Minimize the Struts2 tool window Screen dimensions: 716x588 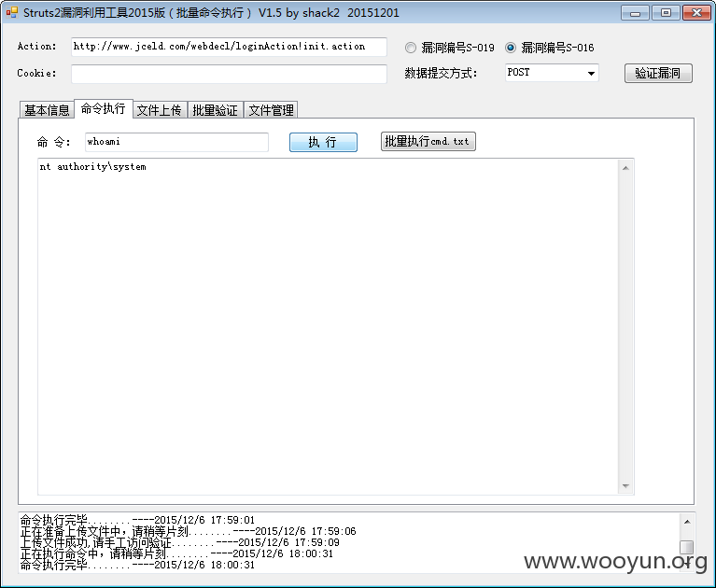click(635, 13)
